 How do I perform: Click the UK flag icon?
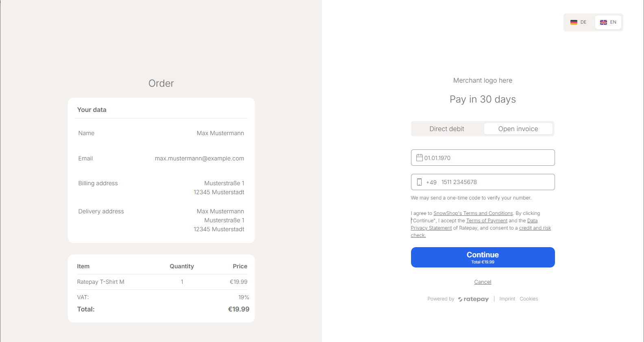tap(603, 22)
